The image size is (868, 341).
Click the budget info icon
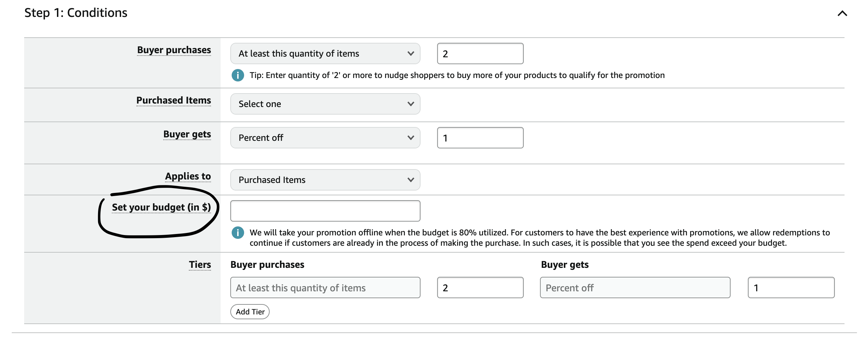[x=238, y=233]
